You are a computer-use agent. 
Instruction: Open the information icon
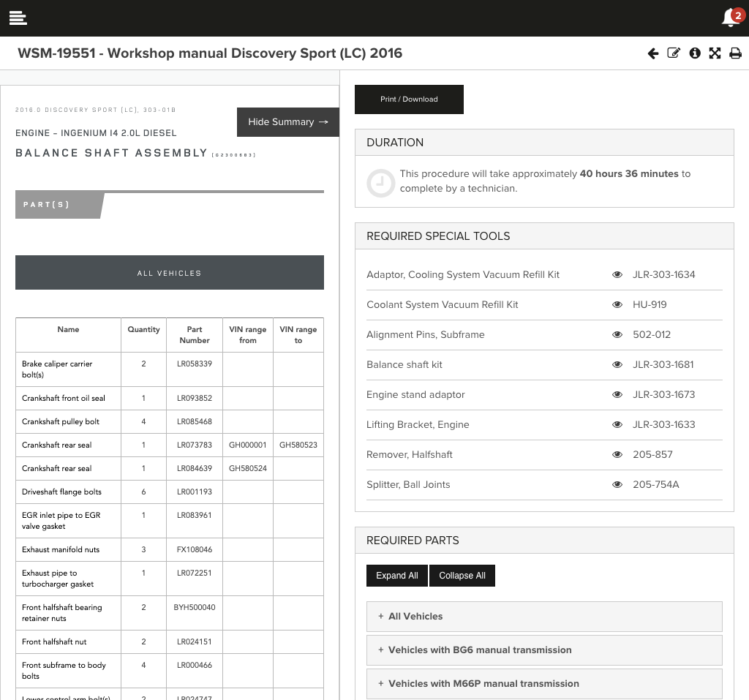click(x=694, y=53)
